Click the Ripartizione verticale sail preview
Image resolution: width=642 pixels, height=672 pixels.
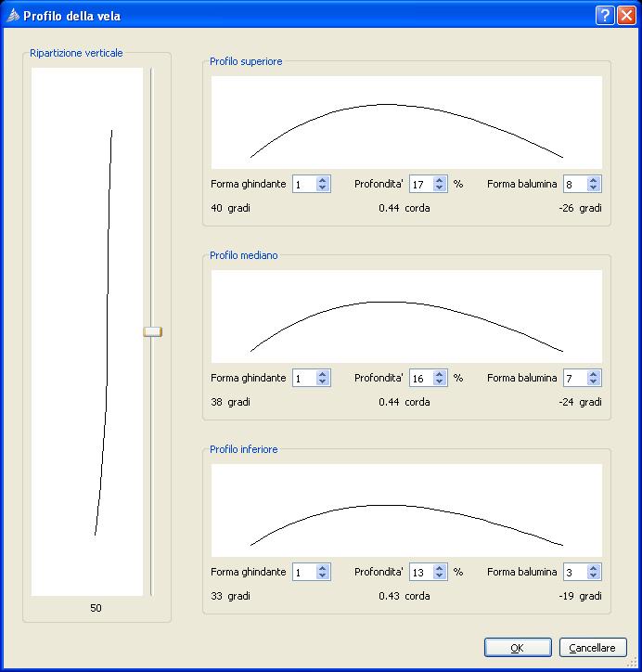click(x=87, y=330)
